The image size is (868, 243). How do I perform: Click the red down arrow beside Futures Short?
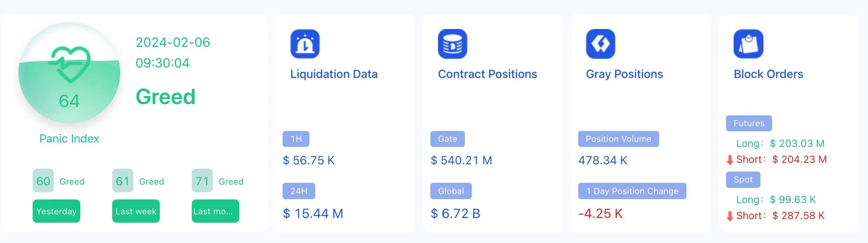tap(730, 160)
